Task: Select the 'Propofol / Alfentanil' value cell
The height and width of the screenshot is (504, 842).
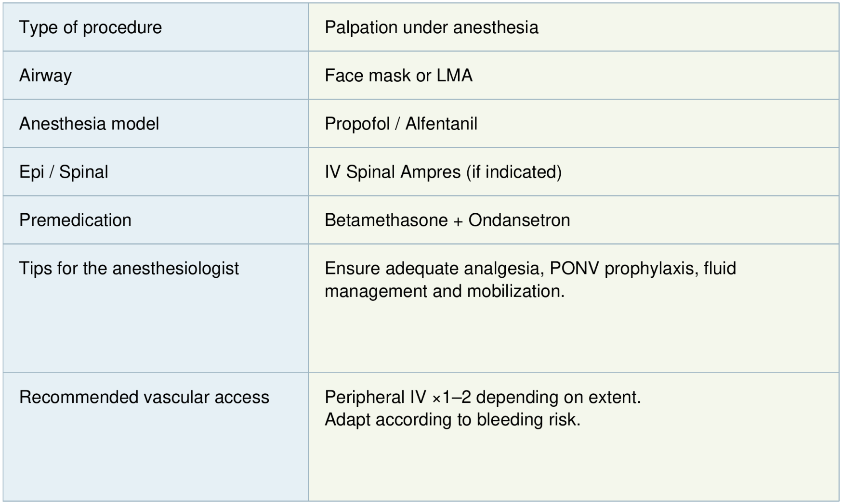Action: tap(401, 124)
